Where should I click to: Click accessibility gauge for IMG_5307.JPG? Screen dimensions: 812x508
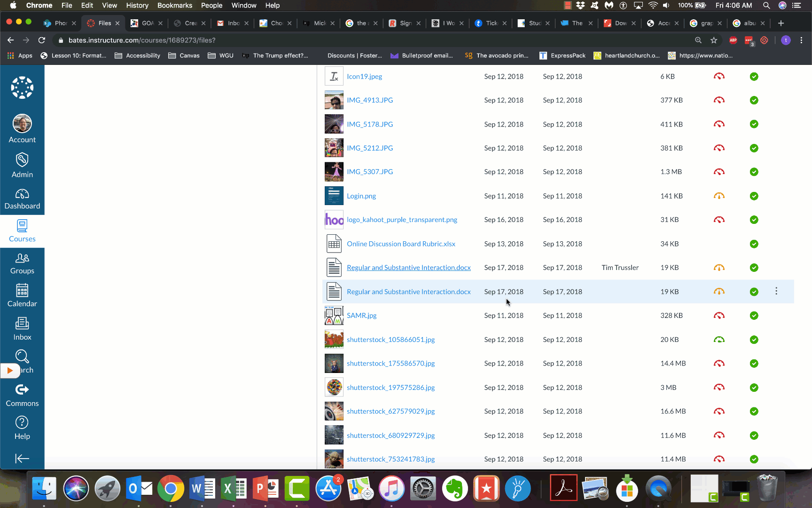(719, 172)
